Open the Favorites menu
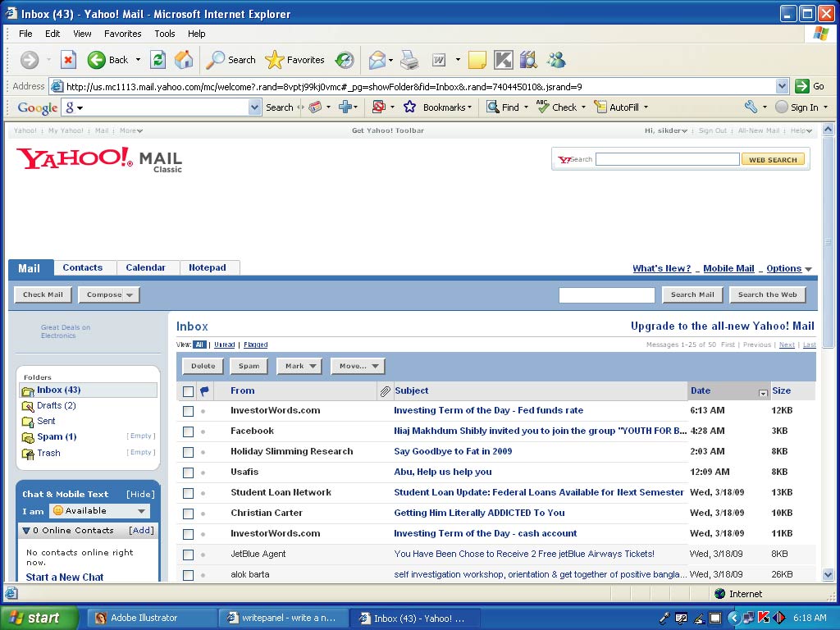840x630 pixels. [123, 34]
